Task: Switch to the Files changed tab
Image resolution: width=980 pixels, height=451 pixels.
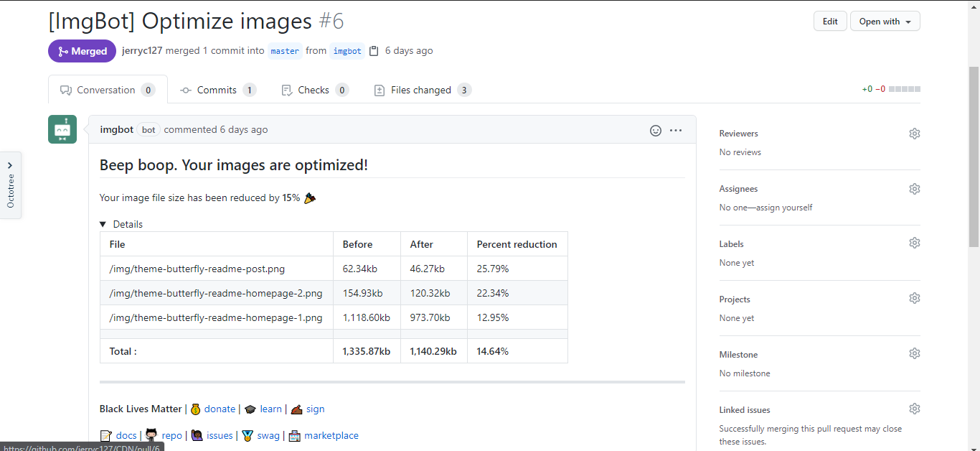Action: pos(423,90)
